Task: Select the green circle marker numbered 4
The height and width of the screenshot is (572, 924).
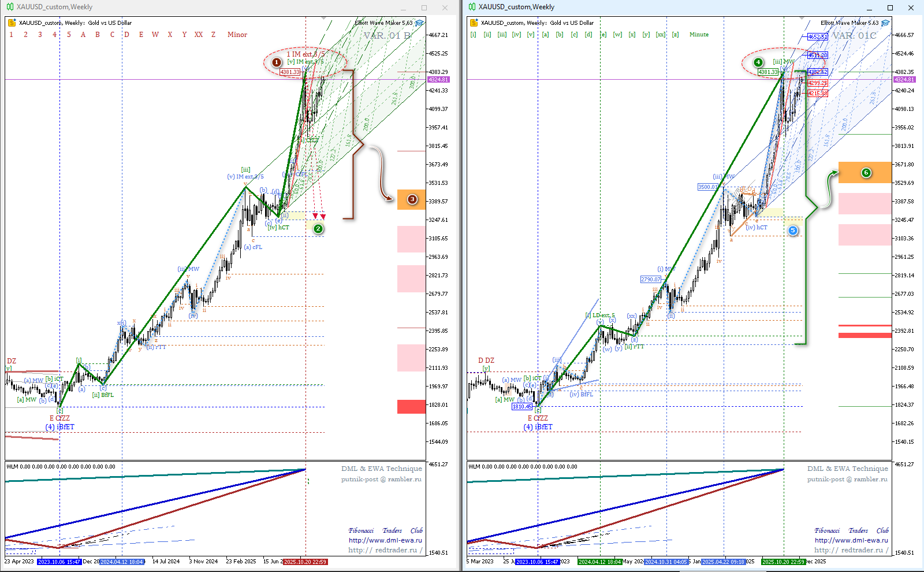Action: (758, 62)
